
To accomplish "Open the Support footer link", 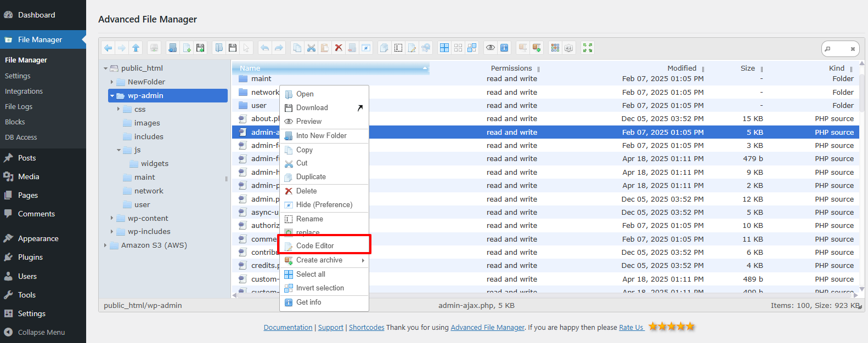I will [x=331, y=328].
